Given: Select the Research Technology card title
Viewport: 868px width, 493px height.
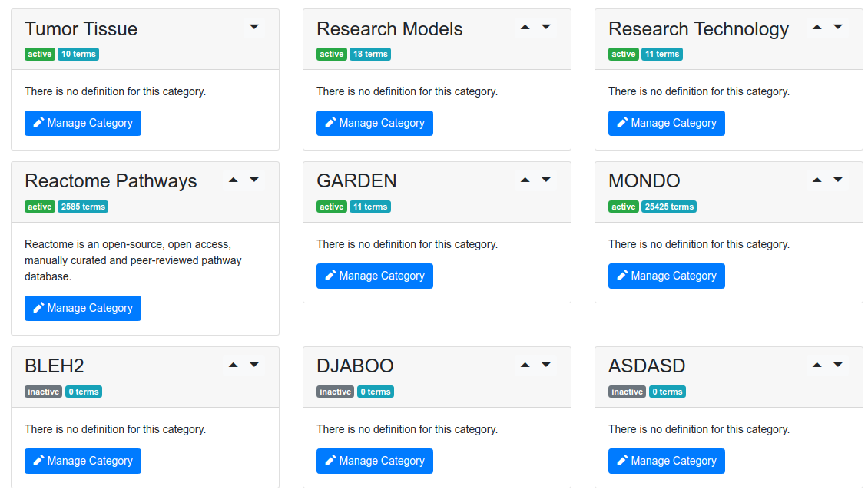Looking at the screenshot, I should 698,28.
